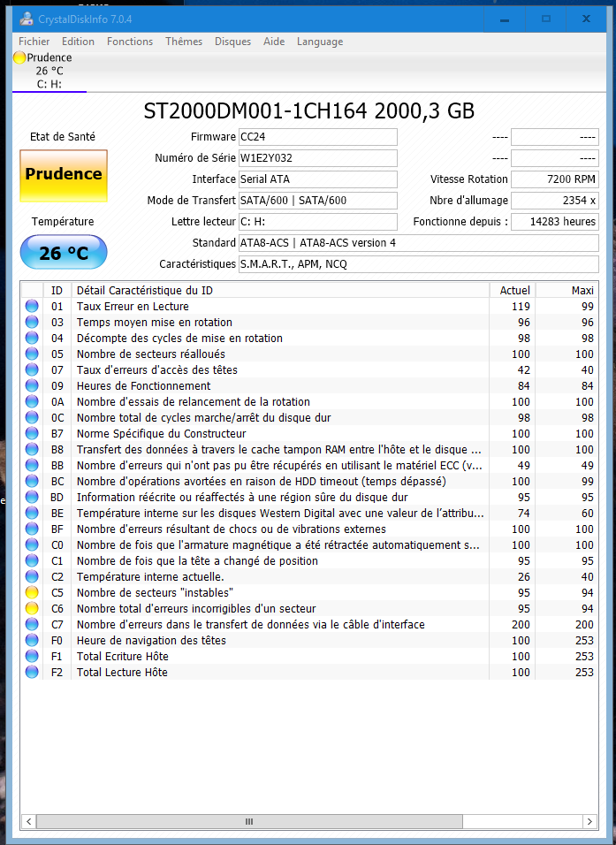Click the blue status orb for row 01
The width and height of the screenshot is (616, 845).
32,307
